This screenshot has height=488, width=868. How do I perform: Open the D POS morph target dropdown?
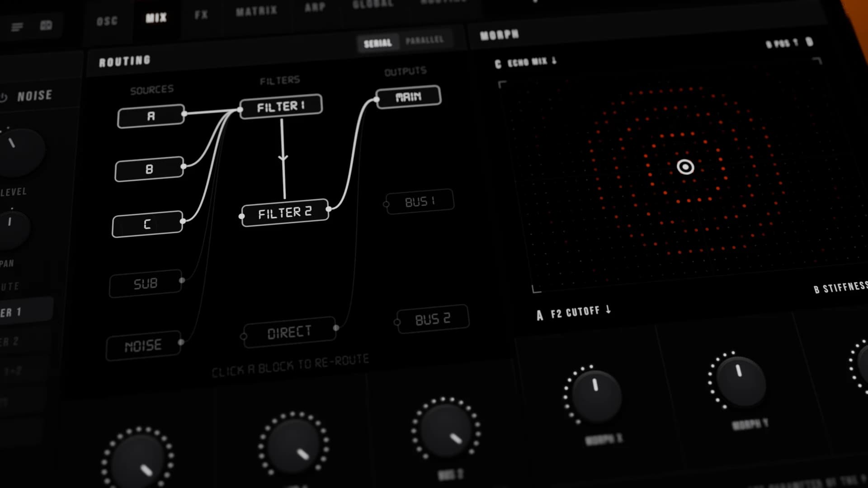pos(789,43)
